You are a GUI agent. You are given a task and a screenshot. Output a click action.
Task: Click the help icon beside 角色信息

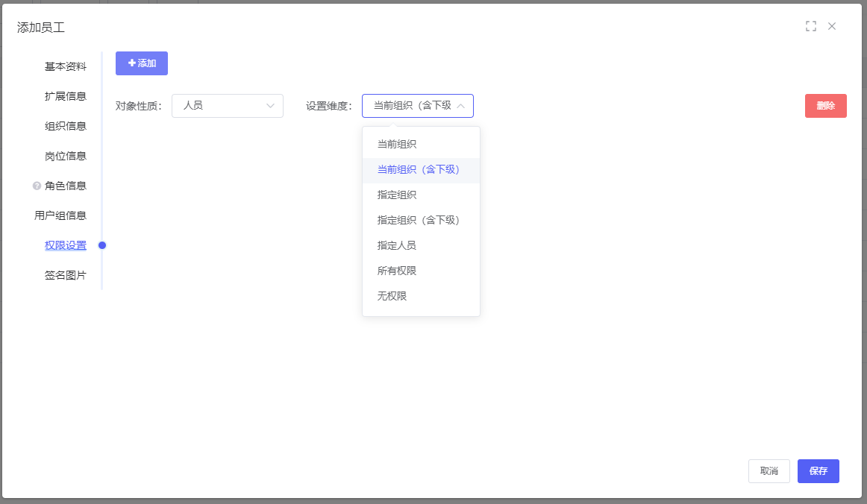[x=37, y=186]
